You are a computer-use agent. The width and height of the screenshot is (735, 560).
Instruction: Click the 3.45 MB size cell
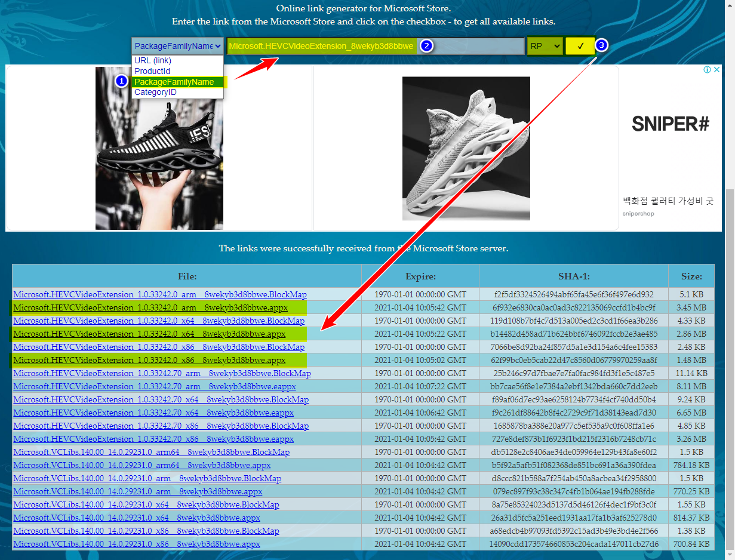[x=691, y=307]
